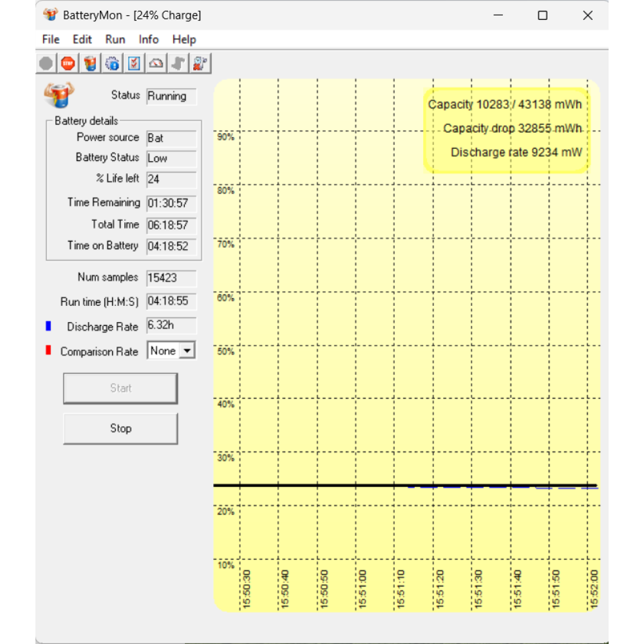Click the yellow capacity info box on graph
Viewport: 644px width, 644px height.
coord(506,129)
